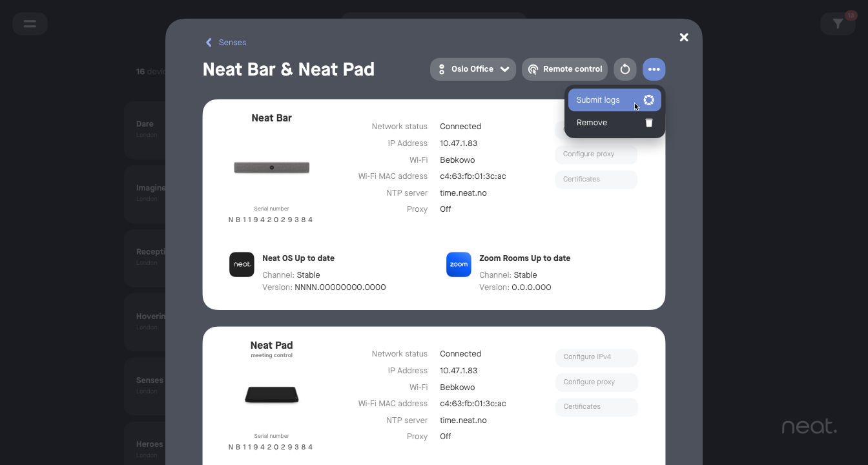Viewport: 868px width, 465px height.
Task: Click the Remote control button
Action: (x=564, y=69)
